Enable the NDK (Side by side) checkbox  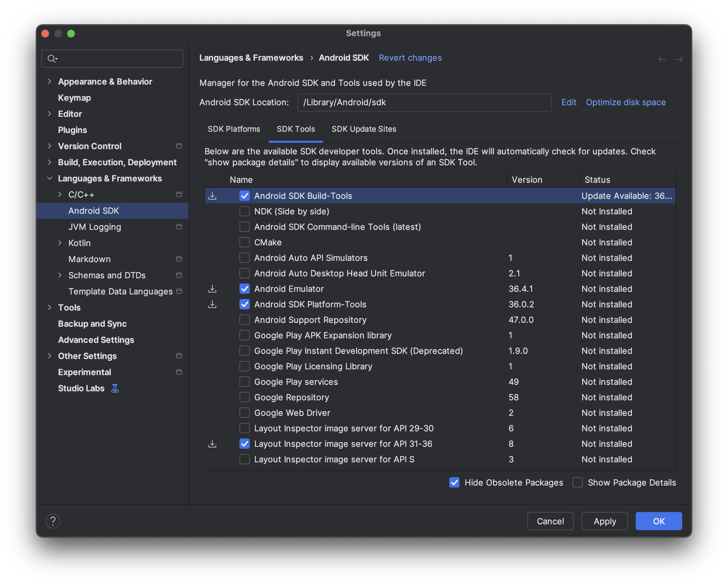(245, 211)
